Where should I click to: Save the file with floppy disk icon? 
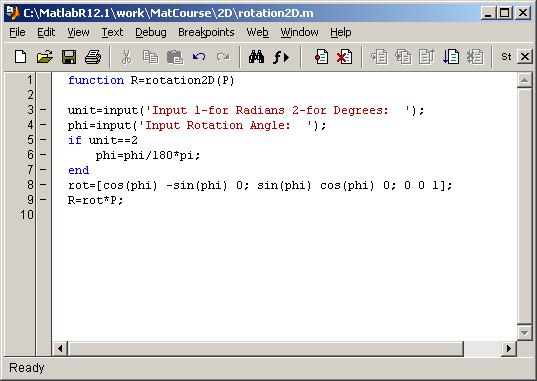[x=69, y=57]
